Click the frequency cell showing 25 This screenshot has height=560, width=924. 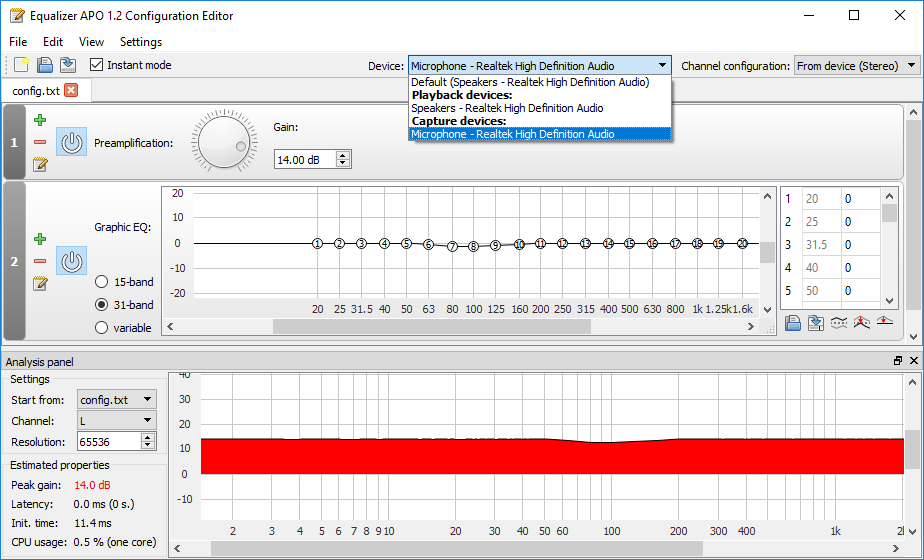click(x=821, y=222)
